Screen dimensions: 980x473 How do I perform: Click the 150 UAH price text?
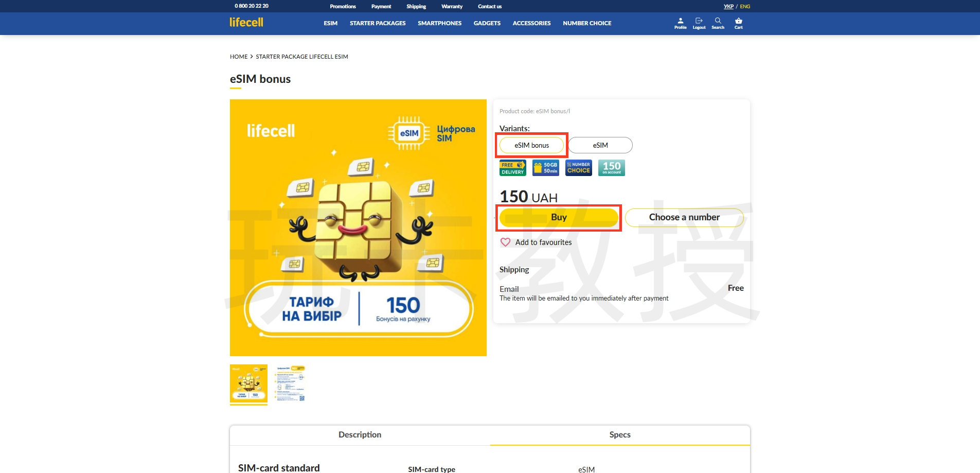pyautogui.click(x=528, y=197)
